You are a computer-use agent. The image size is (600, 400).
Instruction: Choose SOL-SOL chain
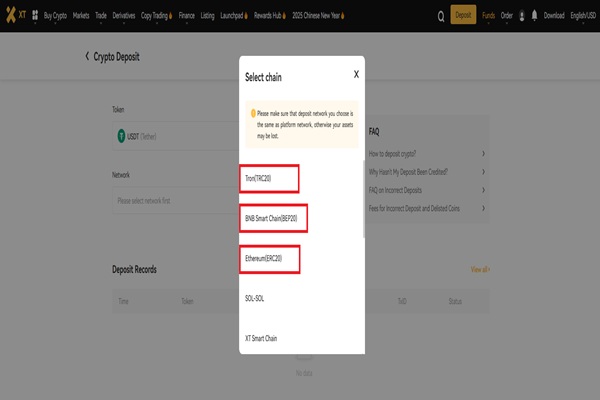point(254,298)
